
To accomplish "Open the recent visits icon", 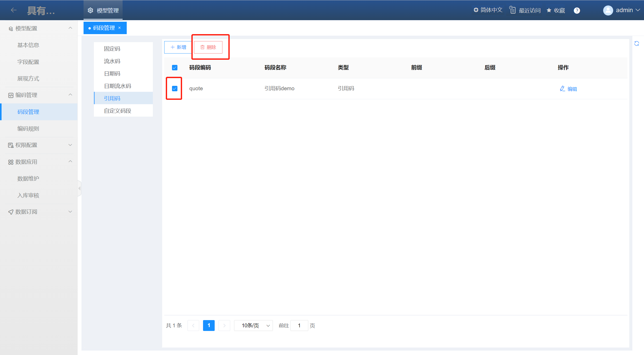I will point(512,10).
